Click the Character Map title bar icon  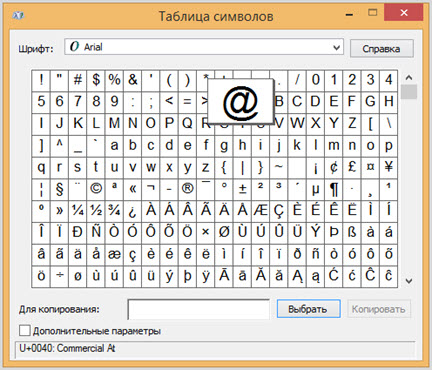[18, 15]
